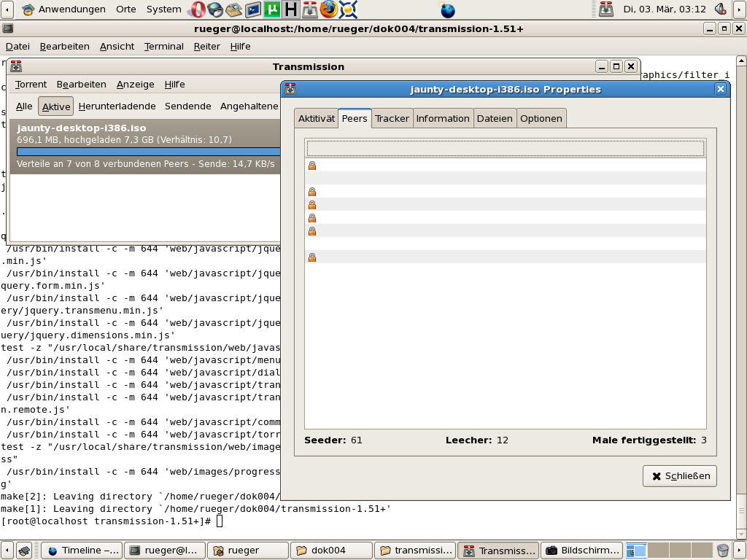Toggle the Herunterladende filter

tap(117, 106)
